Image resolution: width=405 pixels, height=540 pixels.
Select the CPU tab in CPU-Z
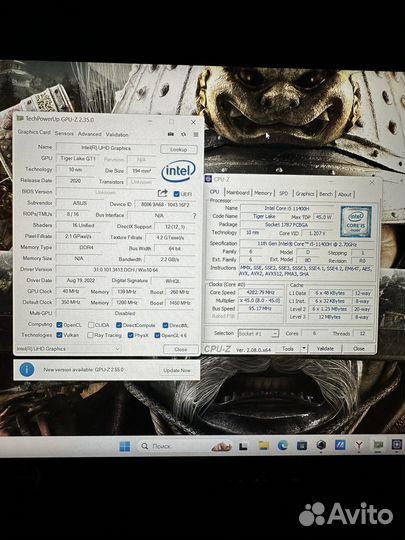(215, 191)
